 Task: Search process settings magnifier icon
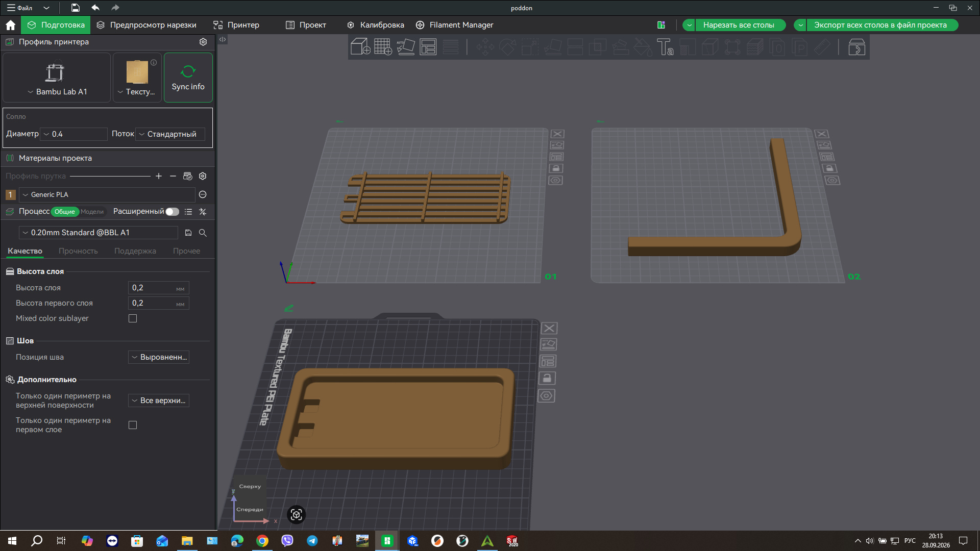click(x=203, y=233)
